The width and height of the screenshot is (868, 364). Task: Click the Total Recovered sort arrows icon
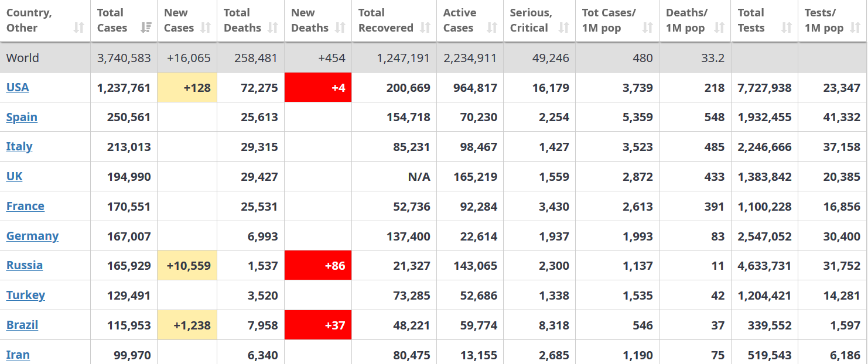pyautogui.click(x=426, y=28)
